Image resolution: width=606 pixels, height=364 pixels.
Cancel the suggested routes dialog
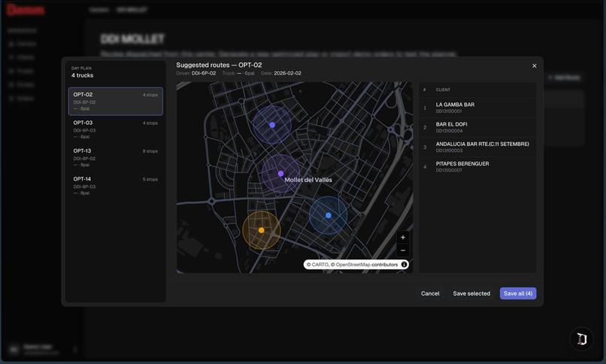[430, 293]
